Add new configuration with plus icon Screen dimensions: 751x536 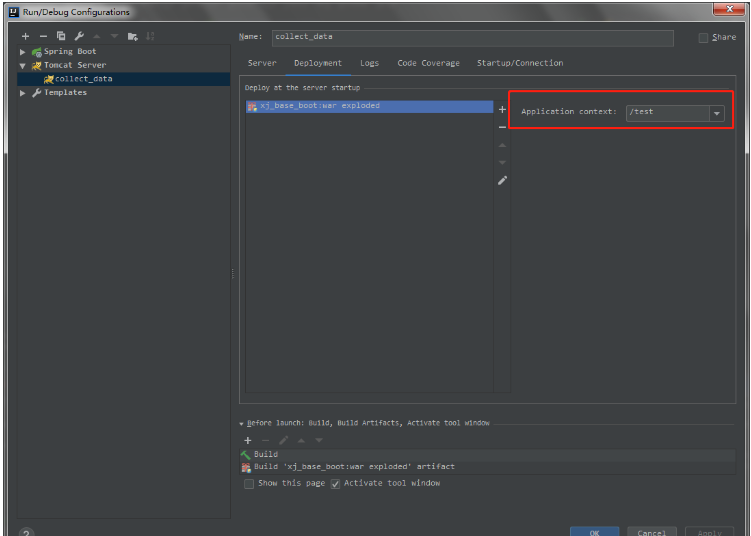point(25,36)
